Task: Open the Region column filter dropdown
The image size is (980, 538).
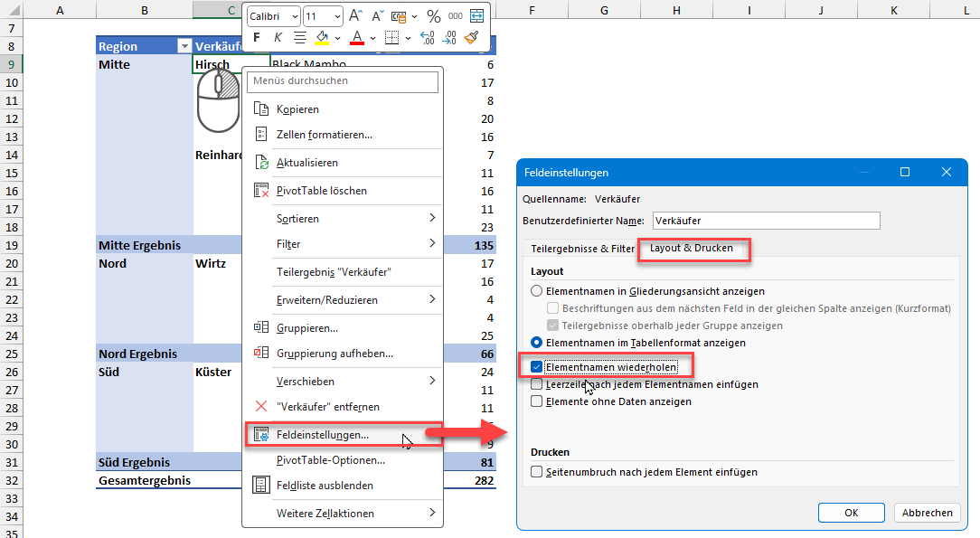Action: tap(184, 46)
